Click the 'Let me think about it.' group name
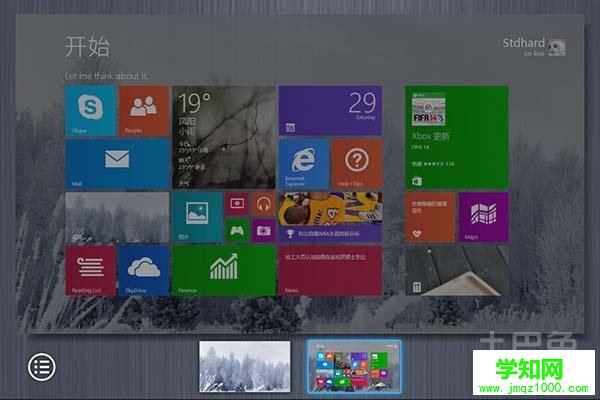This screenshot has width=600, height=400. click(106, 76)
